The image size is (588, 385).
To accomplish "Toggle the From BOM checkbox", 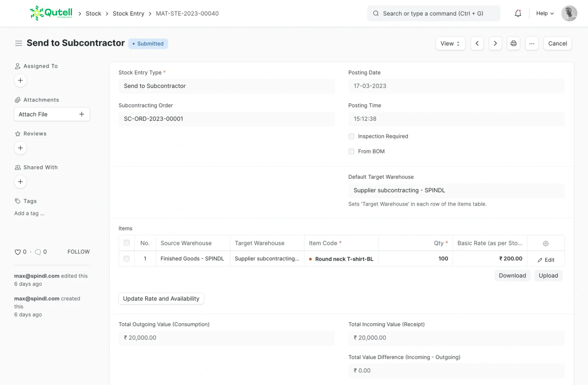I will pos(351,152).
